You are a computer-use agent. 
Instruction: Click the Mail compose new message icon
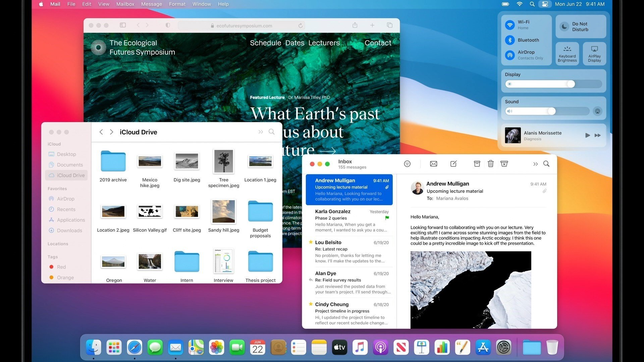point(453,164)
